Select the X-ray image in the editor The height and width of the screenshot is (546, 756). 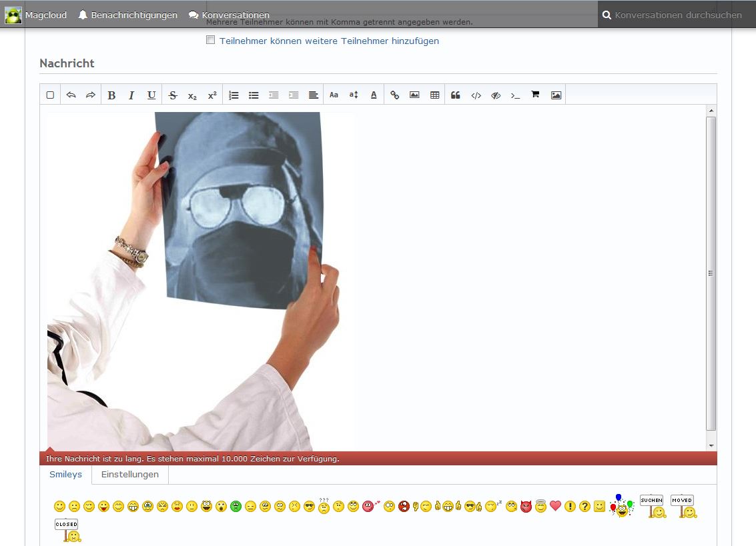click(x=201, y=281)
